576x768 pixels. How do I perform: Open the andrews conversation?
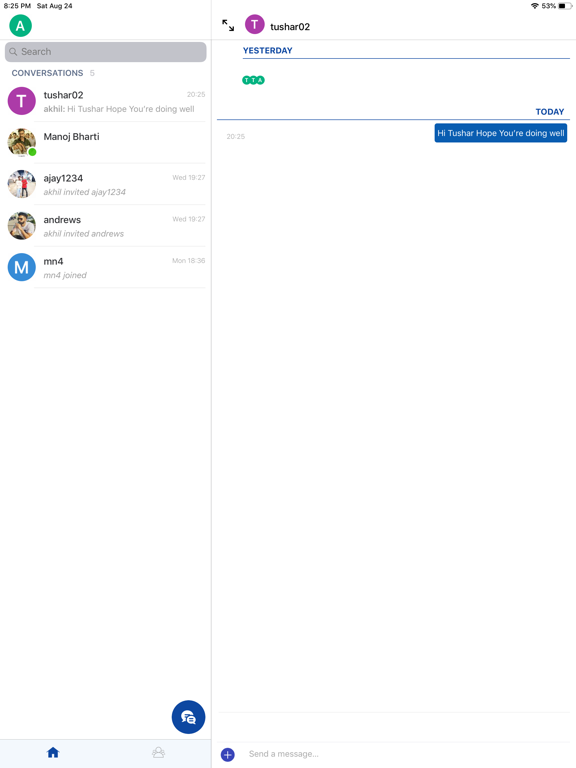pyautogui.click(x=105, y=226)
